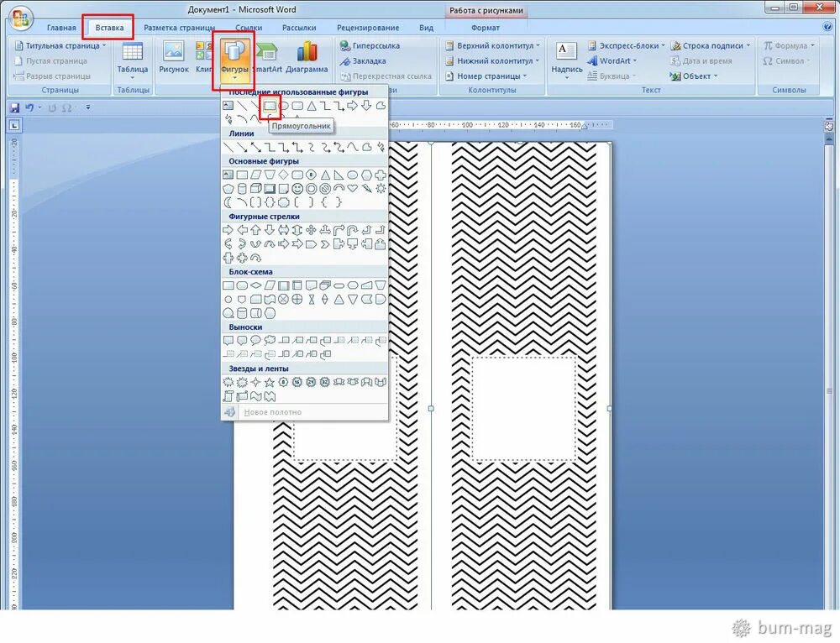Choose flowchart summing junction (circle with X)

283,300
